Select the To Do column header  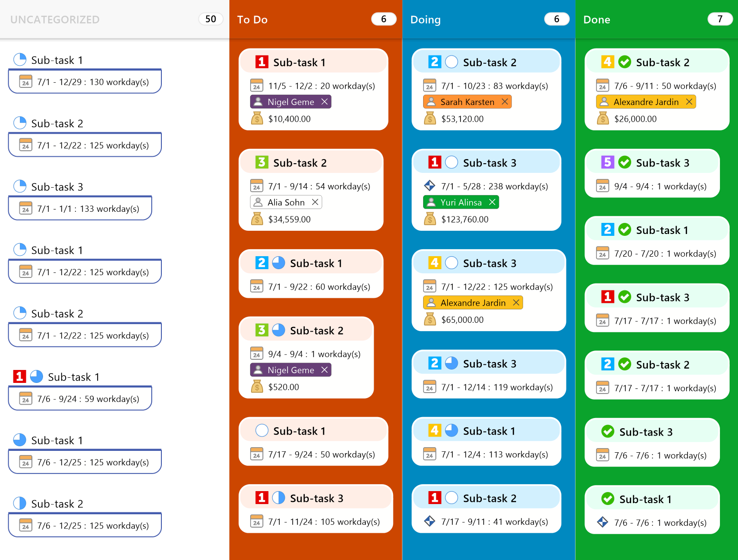(x=316, y=19)
